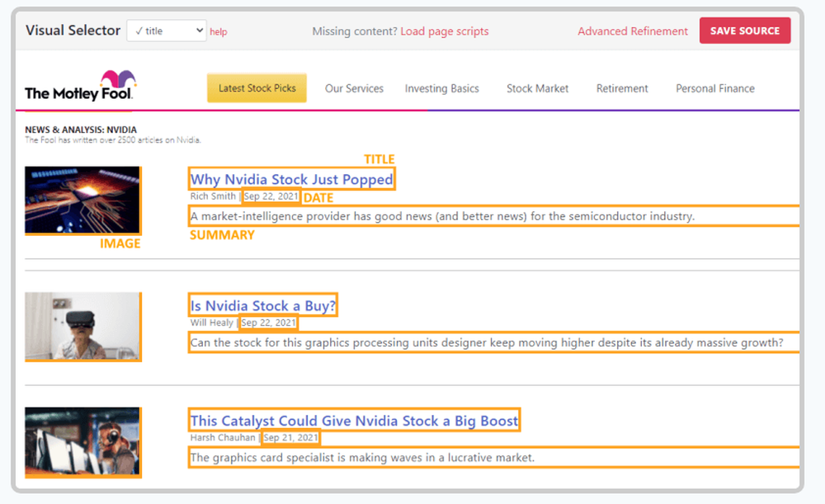Screen dimensions: 825x504
Task: Click The Motley Fool logo
Action: click(x=81, y=86)
